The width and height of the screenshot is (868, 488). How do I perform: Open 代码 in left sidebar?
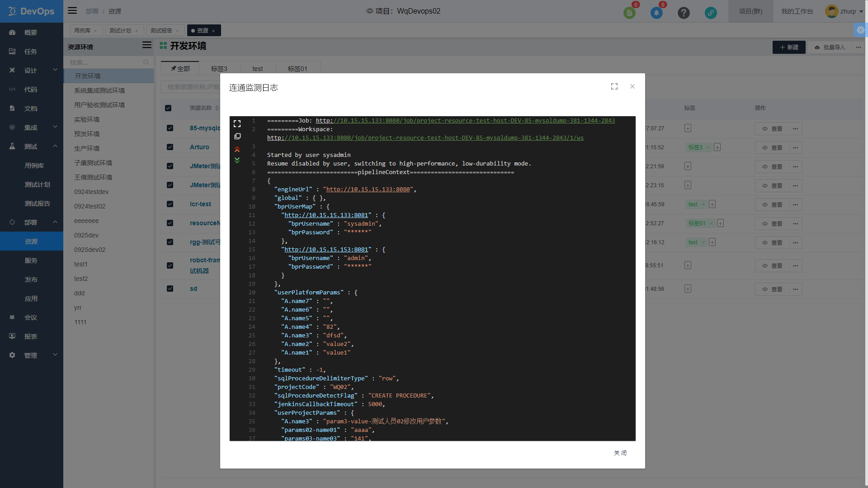32,90
